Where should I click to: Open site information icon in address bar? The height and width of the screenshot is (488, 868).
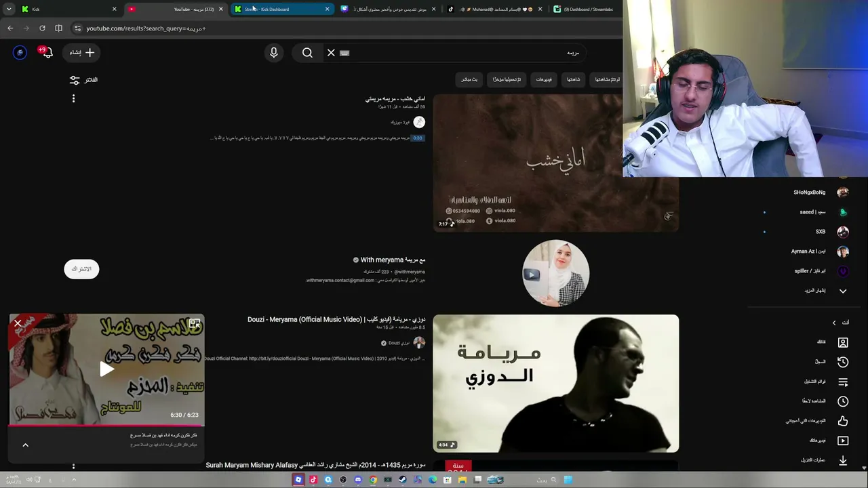click(77, 28)
